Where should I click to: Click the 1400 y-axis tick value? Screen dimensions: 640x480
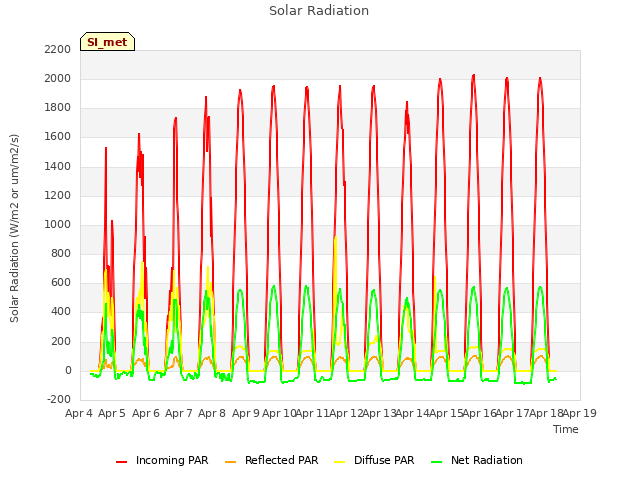58,166
